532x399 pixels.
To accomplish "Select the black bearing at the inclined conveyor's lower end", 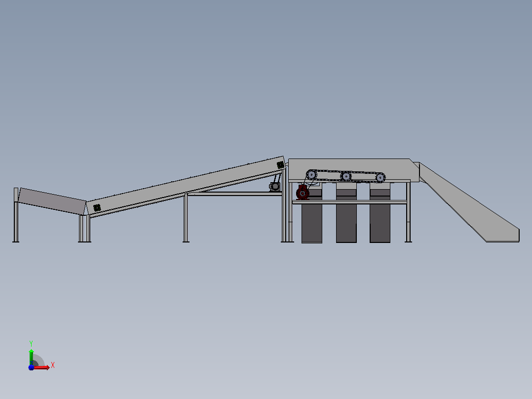I will click(x=97, y=207).
